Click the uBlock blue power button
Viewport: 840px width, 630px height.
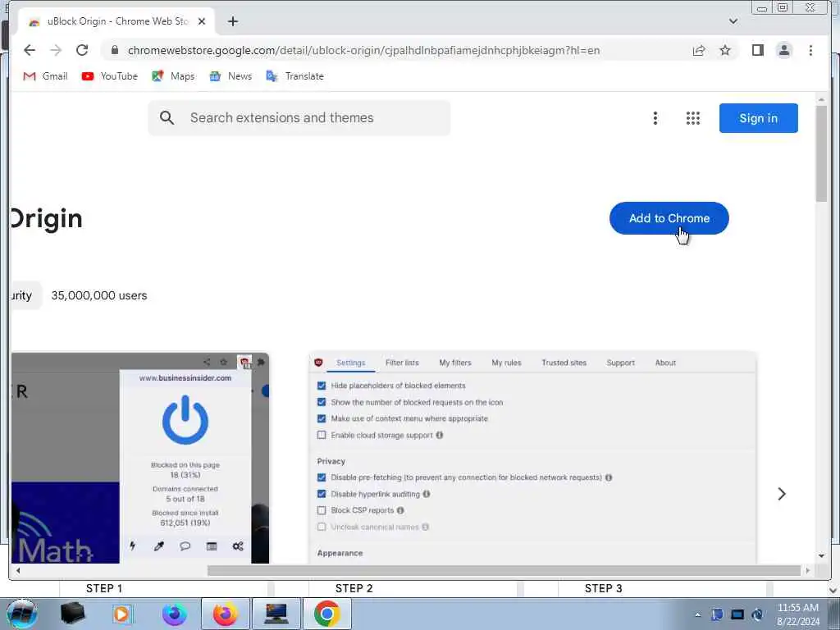click(x=185, y=420)
